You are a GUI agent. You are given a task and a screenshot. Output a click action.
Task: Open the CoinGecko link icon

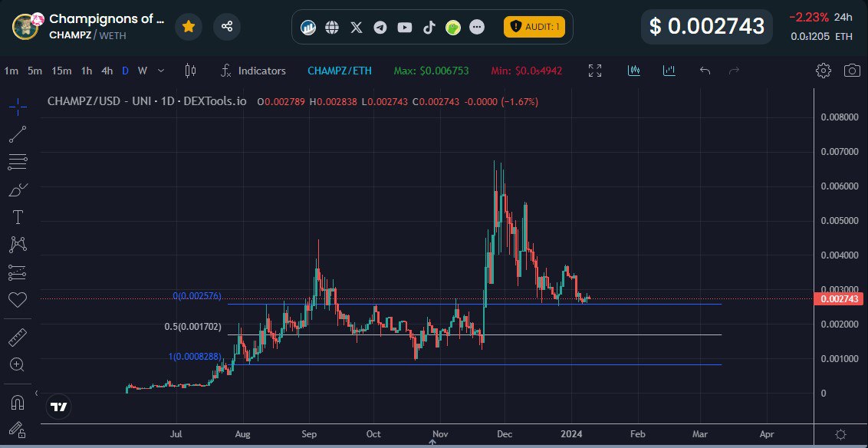point(453,27)
